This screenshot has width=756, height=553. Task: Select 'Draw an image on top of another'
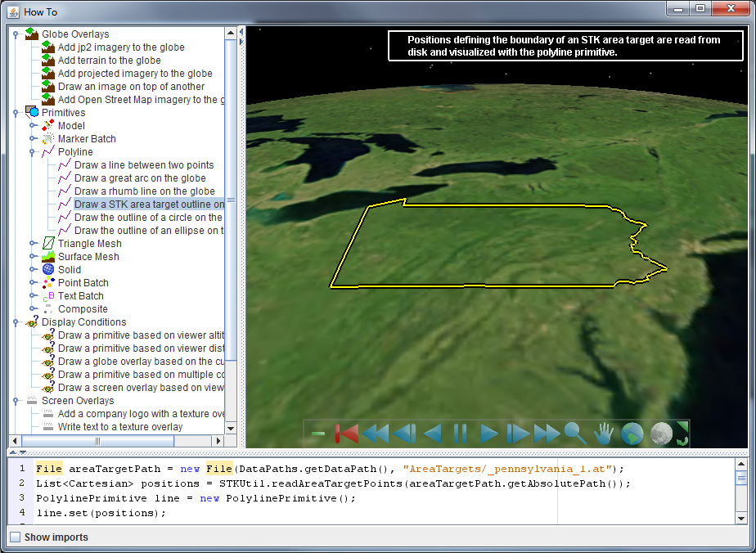coord(131,86)
